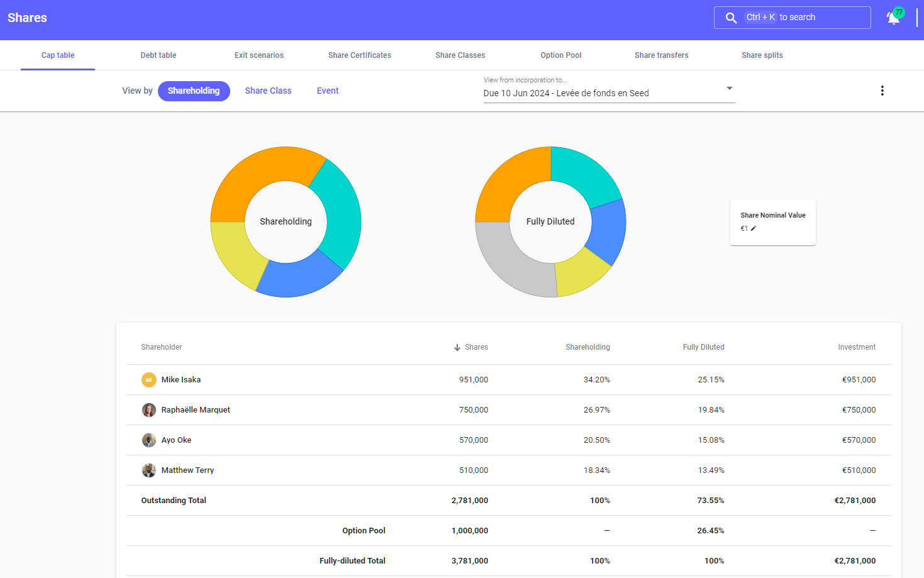The height and width of the screenshot is (578, 924).
Task: Go to the Option Pool tab
Action: click(561, 55)
